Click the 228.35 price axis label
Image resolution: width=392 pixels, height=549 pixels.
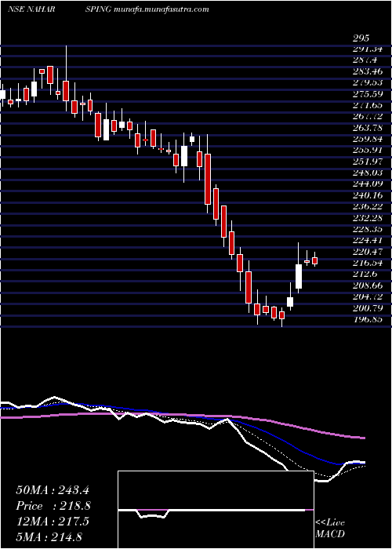point(368,229)
